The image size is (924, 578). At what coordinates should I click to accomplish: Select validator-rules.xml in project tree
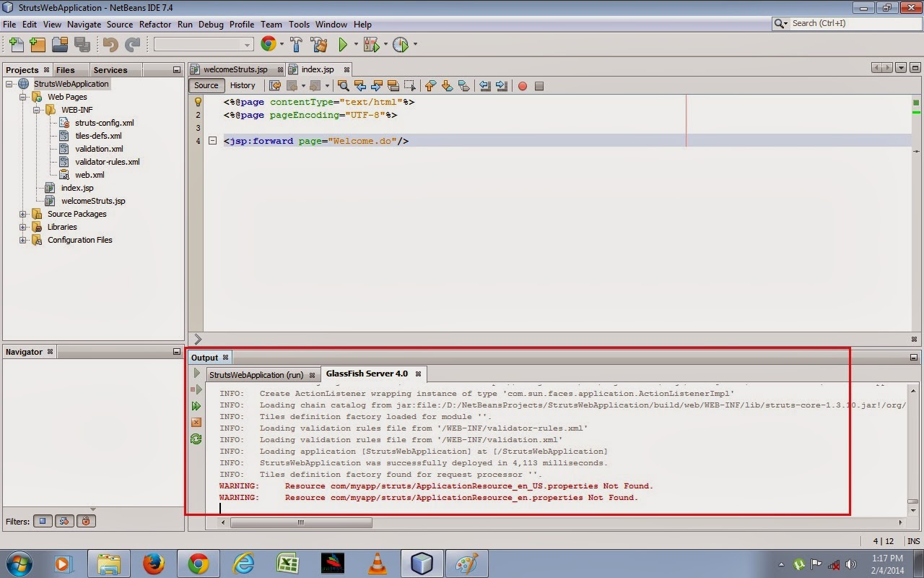108,162
